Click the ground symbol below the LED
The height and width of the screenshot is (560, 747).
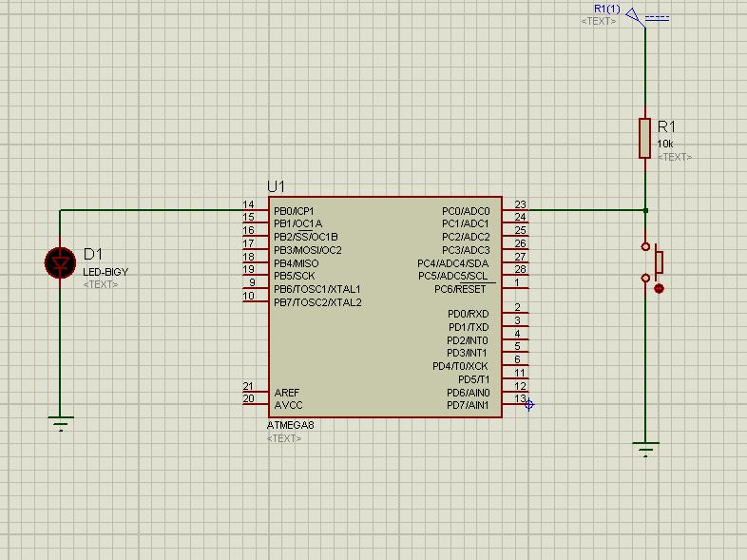coord(61,423)
